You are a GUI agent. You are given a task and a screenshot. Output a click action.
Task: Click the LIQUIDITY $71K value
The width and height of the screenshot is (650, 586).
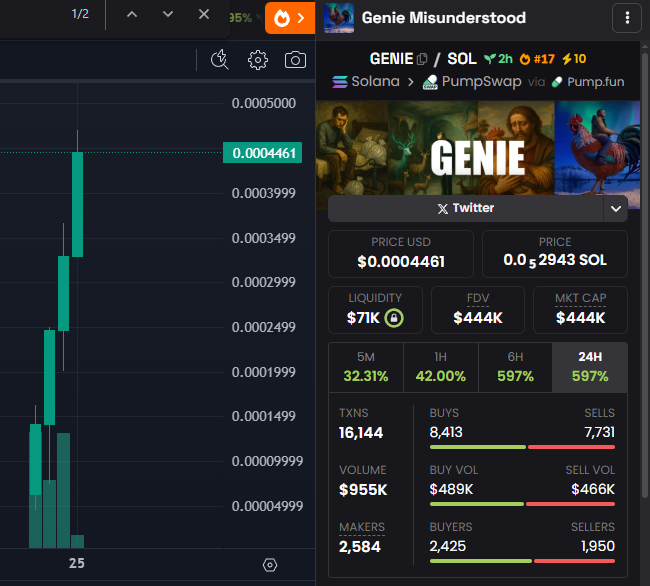(x=363, y=318)
